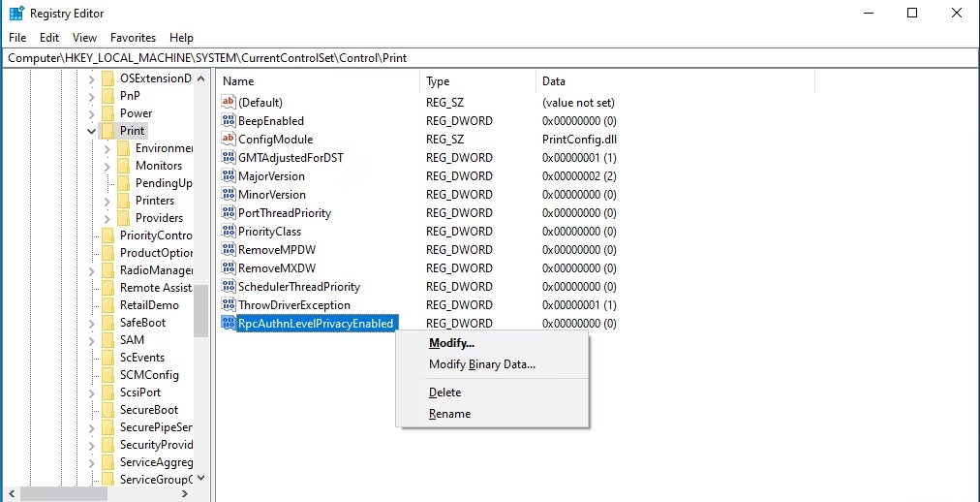Collapse the Print key in tree
Image resolution: width=980 pixels, height=502 pixels.
point(92,131)
